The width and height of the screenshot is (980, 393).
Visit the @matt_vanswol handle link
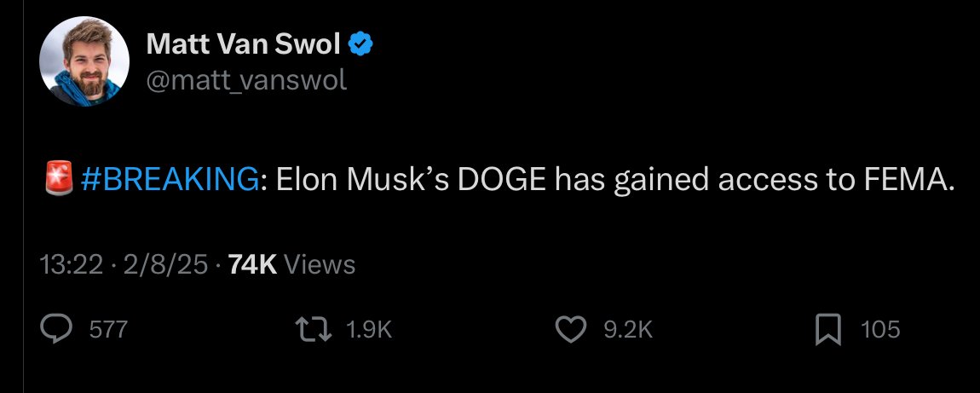point(246,81)
